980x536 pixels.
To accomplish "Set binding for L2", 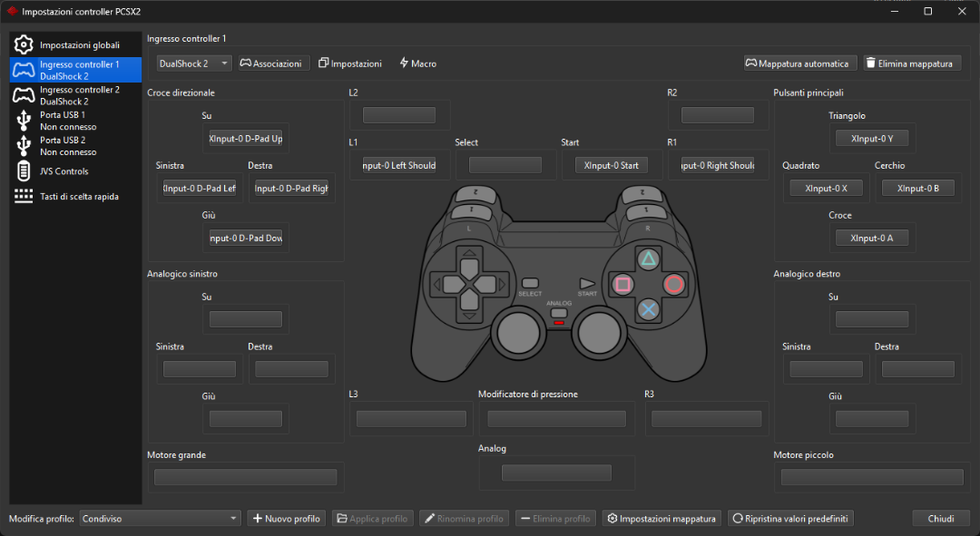I will coord(398,115).
